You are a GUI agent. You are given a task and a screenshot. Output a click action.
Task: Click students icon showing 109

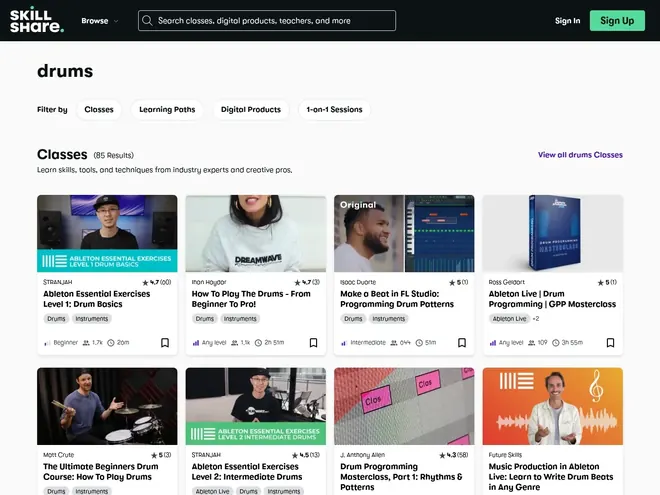click(x=532, y=343)
